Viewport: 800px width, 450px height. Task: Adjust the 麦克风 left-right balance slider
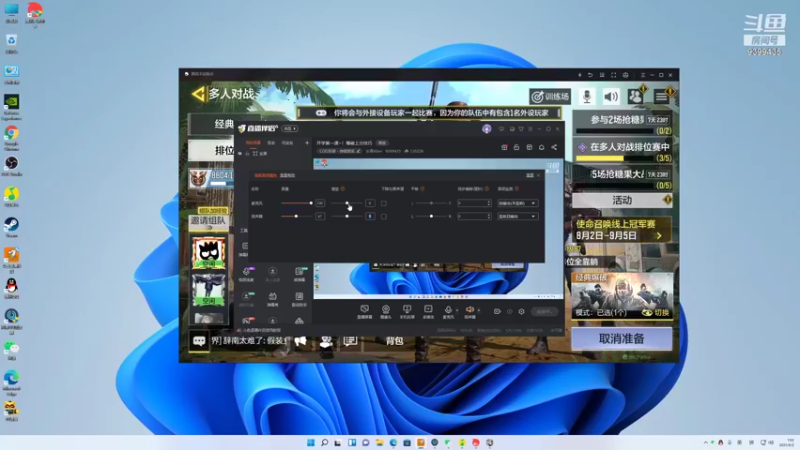click(x=431, y=203)
